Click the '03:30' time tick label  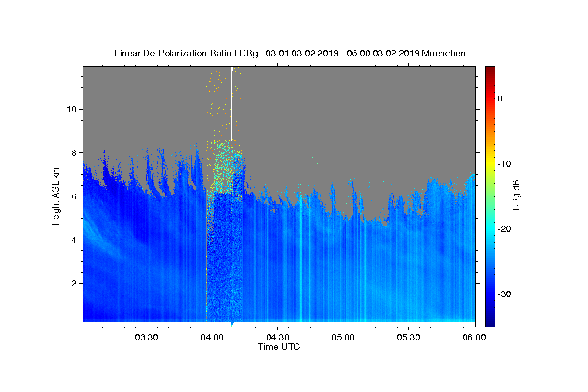[147, 338]
